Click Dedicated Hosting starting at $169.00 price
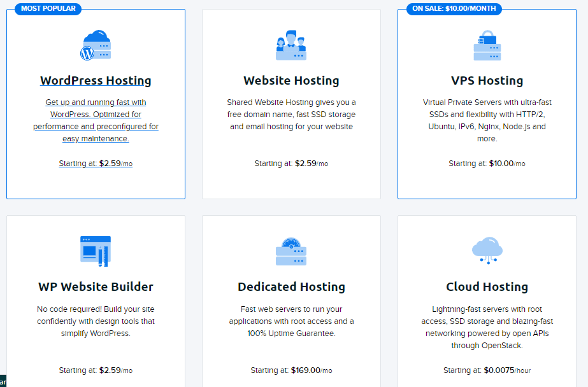The image size is (588, 387). [291, 370]
